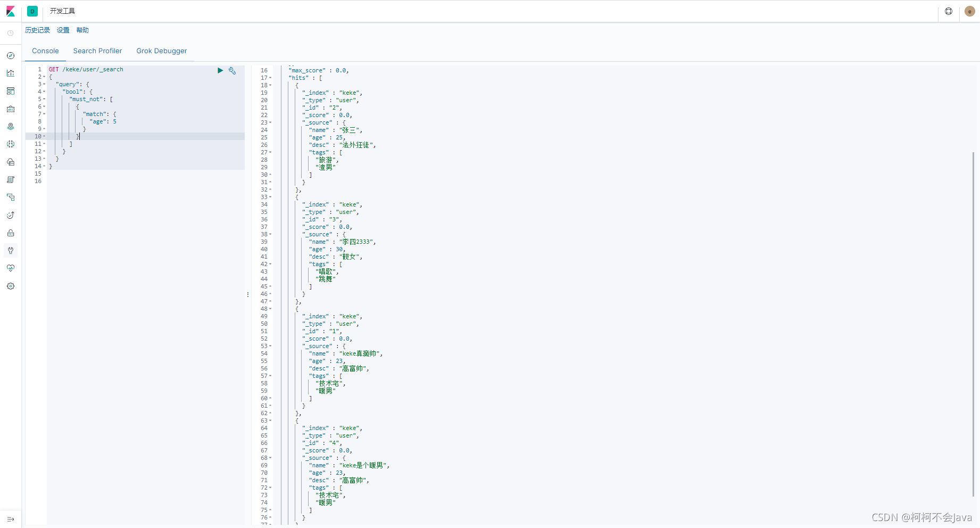
Task: Open APM icon in sidebar
Action: coord(11,197)
